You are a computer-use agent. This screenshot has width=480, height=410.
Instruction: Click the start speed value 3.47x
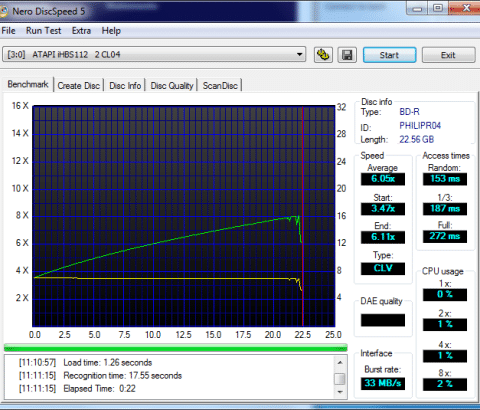383,209
